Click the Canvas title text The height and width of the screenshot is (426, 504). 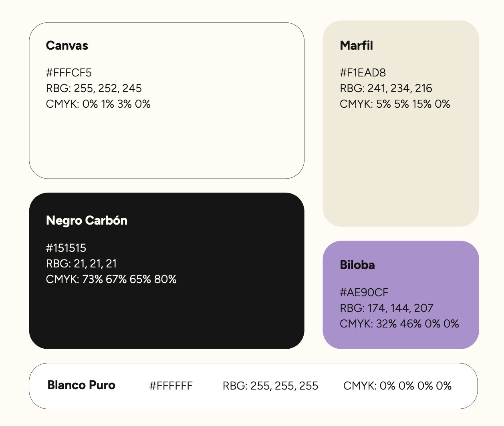coord(67,46)
